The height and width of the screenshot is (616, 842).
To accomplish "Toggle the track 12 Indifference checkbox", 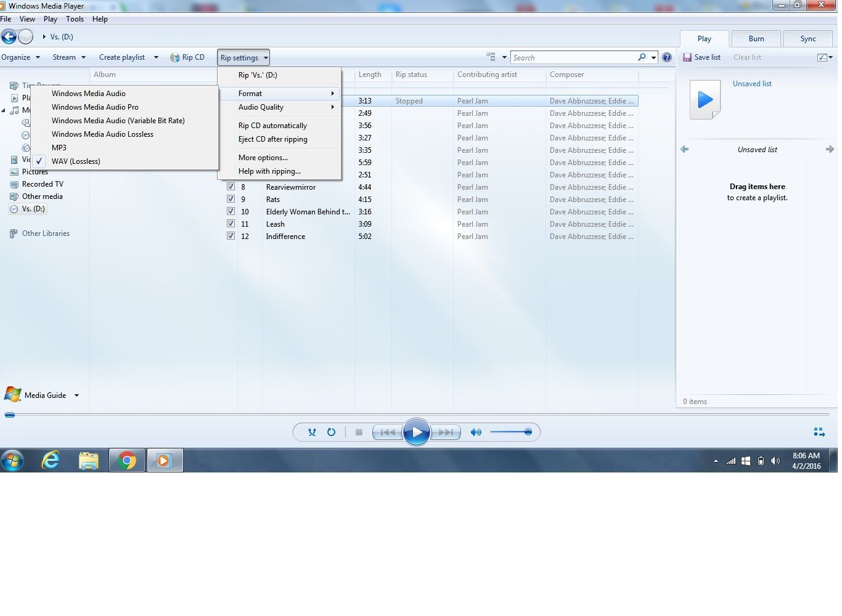I will coord(231,236).
